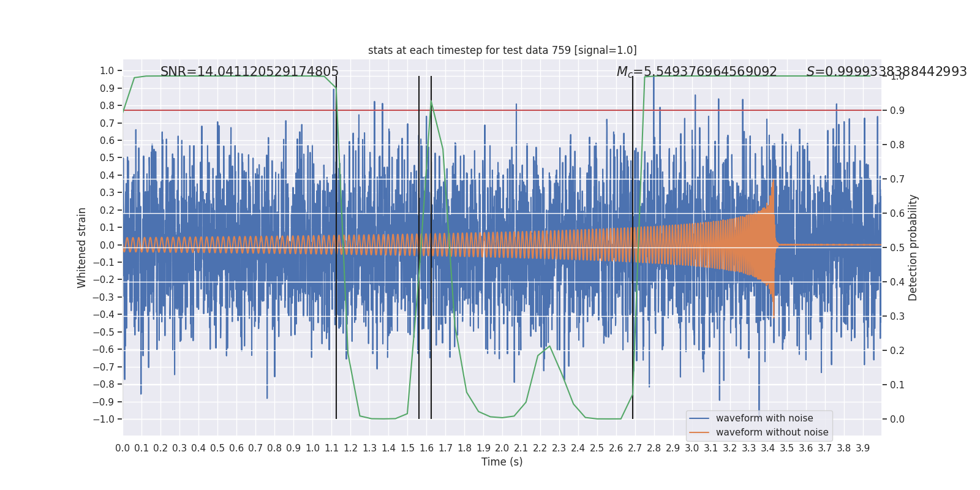Click the black vertical marker near 1.1 s
This screenshot has height=490, width=980.
click(x=336, y=247)
